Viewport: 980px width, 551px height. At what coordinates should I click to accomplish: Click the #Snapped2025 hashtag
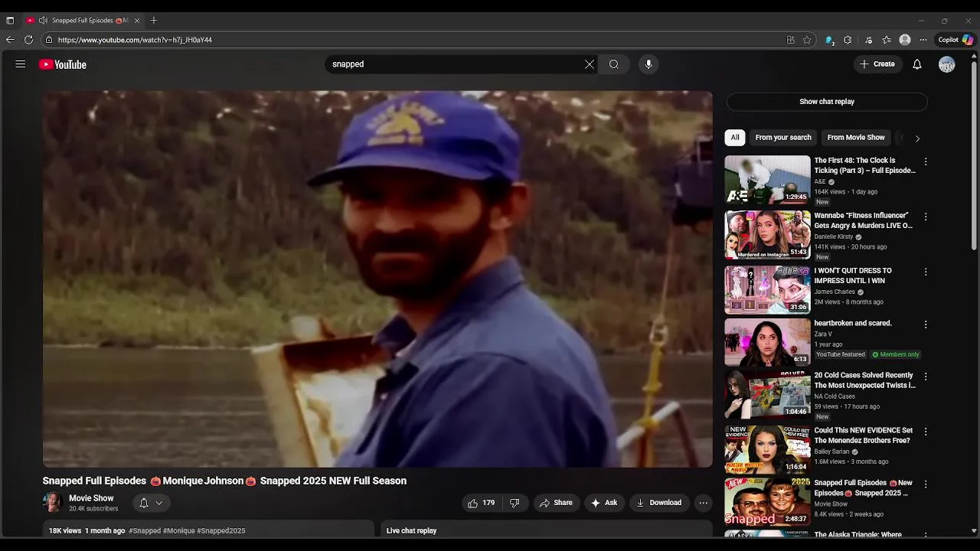point(221,531)
